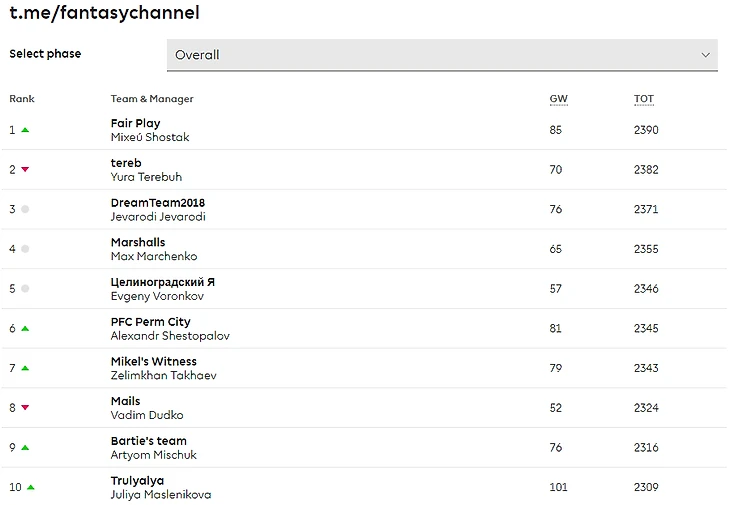Click the GW column header
730x505 pixels.
click(558, 99)
